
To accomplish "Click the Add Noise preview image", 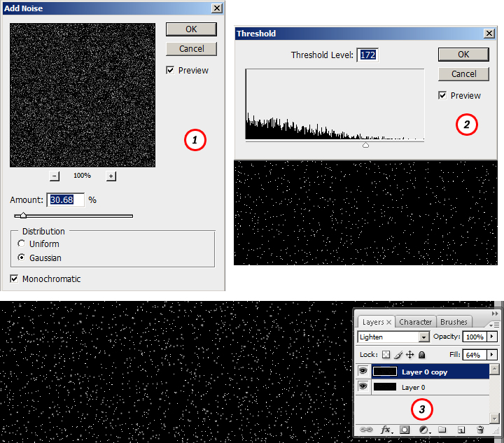I will [x=83, y=95].
